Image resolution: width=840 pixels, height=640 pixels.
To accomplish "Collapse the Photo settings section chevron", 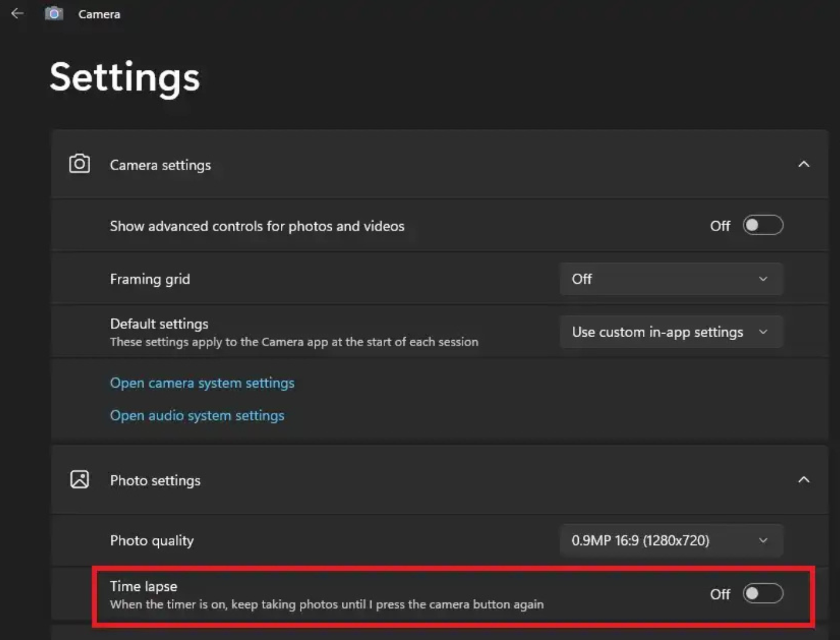I will coord(803,479).
